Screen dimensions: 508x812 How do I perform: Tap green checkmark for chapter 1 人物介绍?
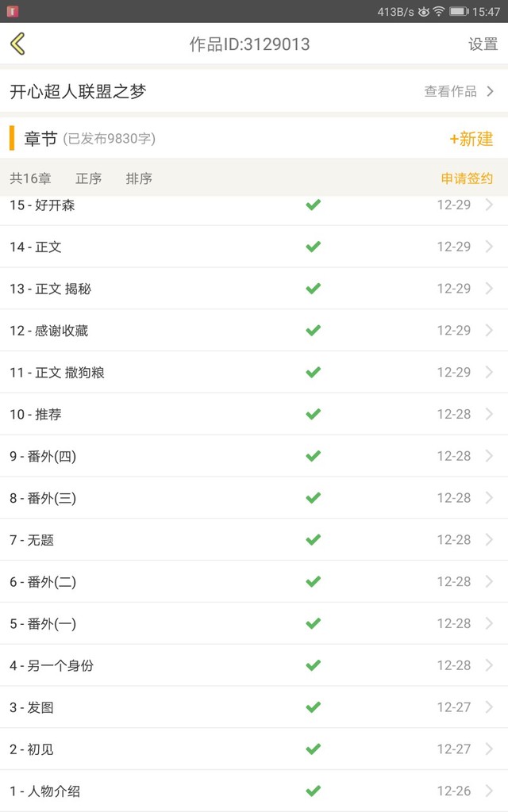(x=314, y=791)
